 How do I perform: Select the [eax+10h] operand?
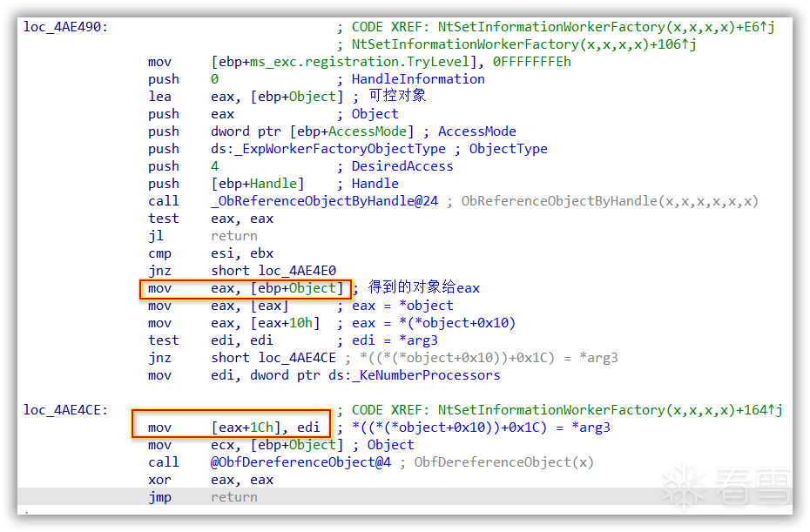(x=285, y=323)
